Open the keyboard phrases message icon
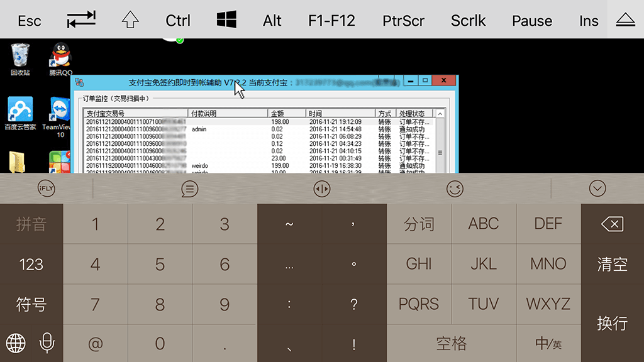Screen dimensions: 644x362 (189, 189)
